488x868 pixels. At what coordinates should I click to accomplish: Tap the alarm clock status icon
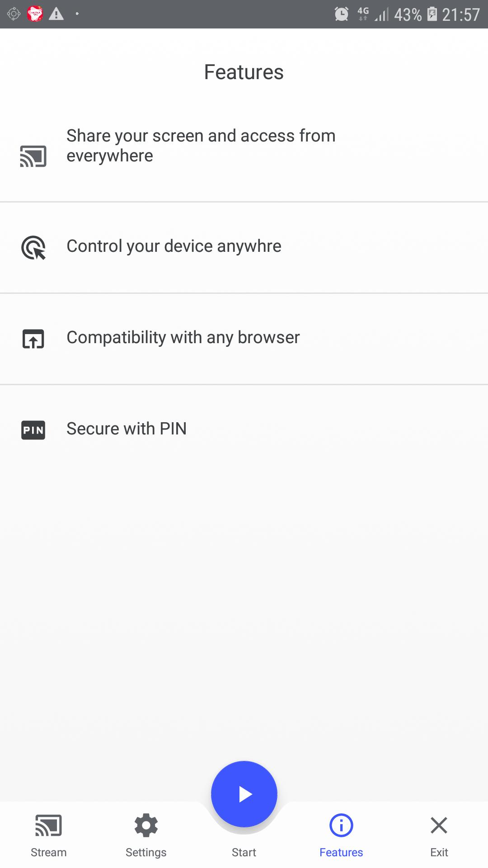pos(342,14)
